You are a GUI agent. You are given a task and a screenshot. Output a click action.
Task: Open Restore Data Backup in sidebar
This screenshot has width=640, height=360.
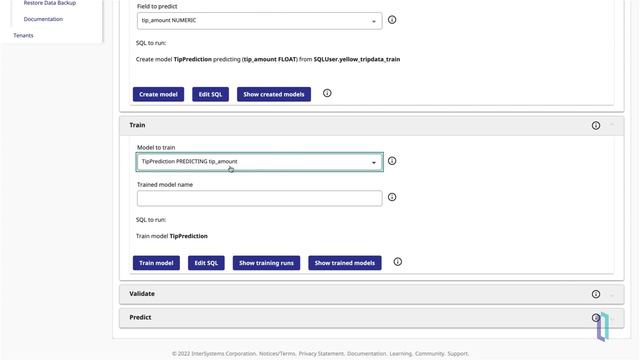[x=50, y=3]
